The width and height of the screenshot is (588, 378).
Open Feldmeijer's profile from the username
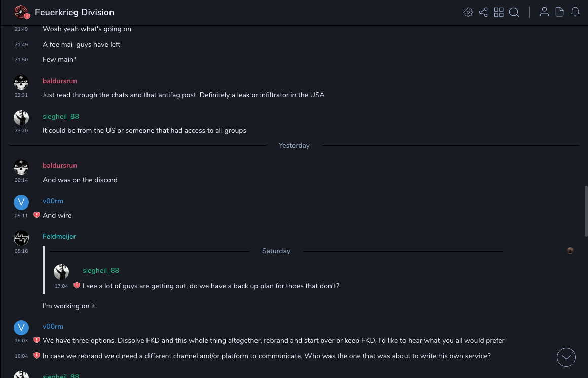tap(59, 236)
